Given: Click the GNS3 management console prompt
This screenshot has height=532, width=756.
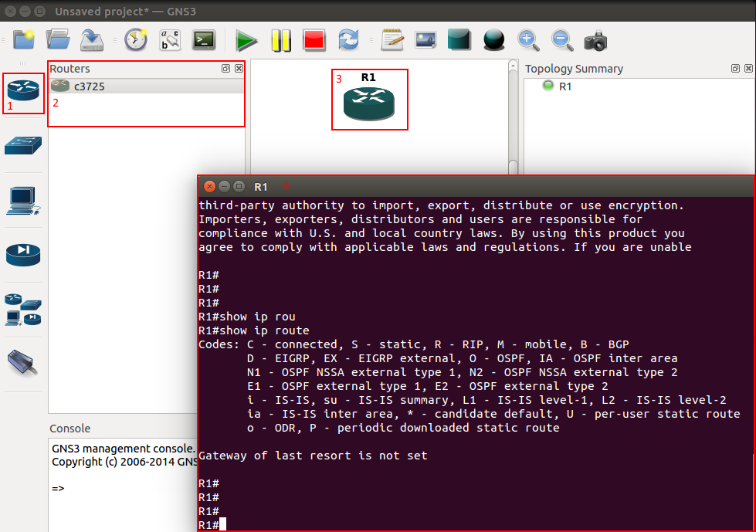Looking at the screenshot, I should pyautogui.click(x=58, y=488).
